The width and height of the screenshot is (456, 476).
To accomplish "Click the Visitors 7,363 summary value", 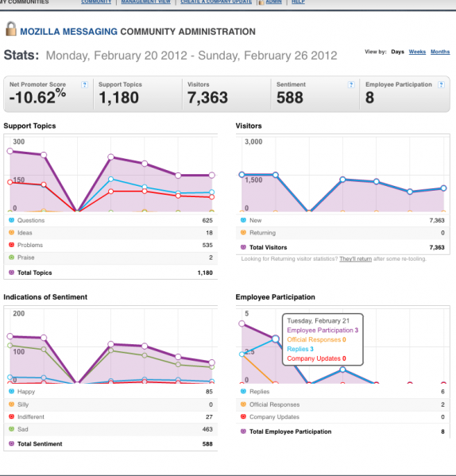I will (x=207, y=98).
